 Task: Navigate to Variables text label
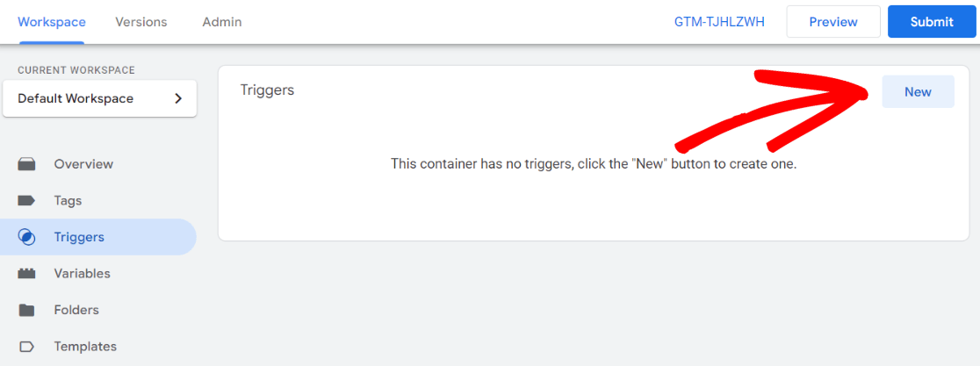(82, 274)
